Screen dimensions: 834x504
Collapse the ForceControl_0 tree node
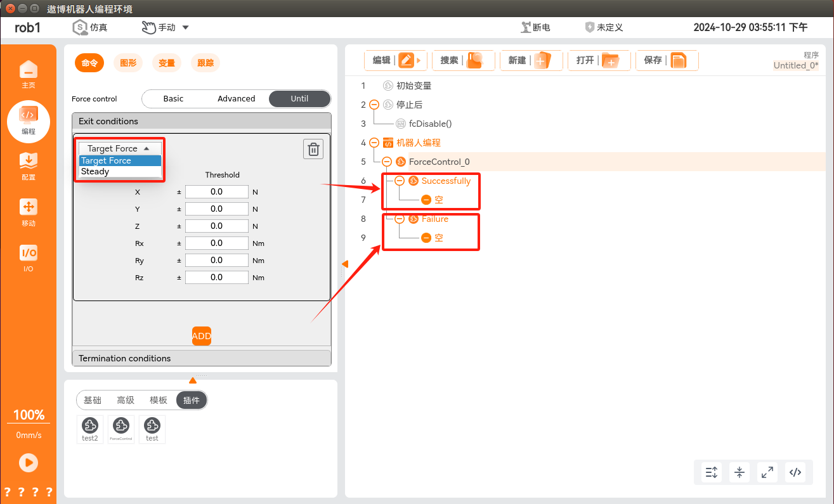pos(387,162)
